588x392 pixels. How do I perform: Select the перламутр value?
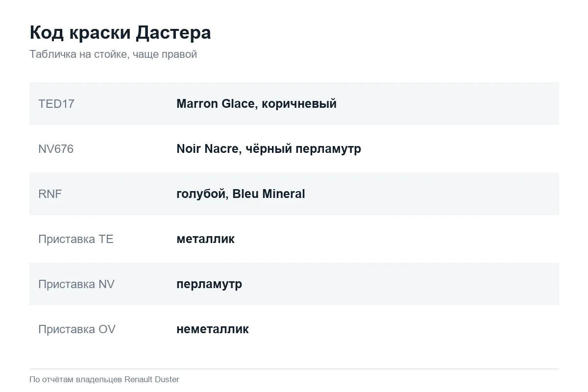[x=209, y=284]
